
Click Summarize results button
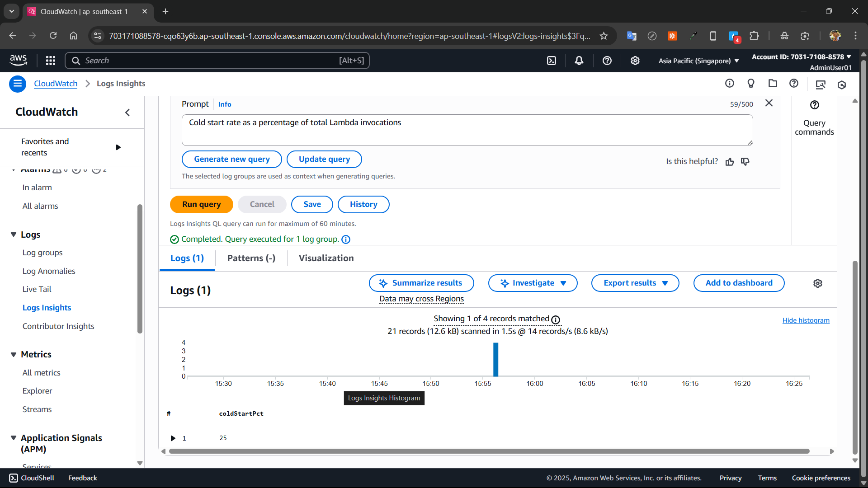421,283
